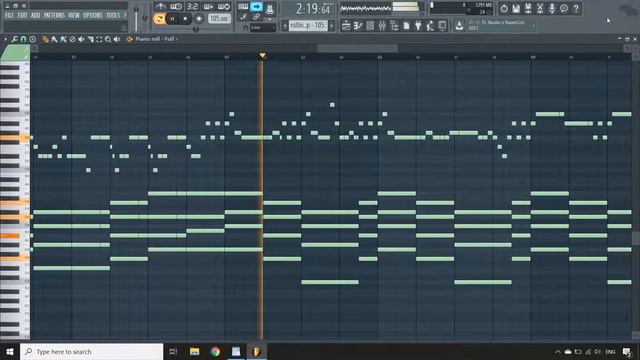Open the FILE menu

click(x=9, y=16)
